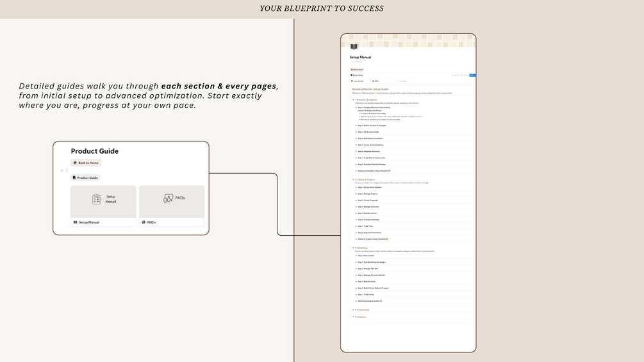Open the Setup Manual tab card in the manual page
Image resolution: width=644 pixels, height=362 pixels.
359,81
